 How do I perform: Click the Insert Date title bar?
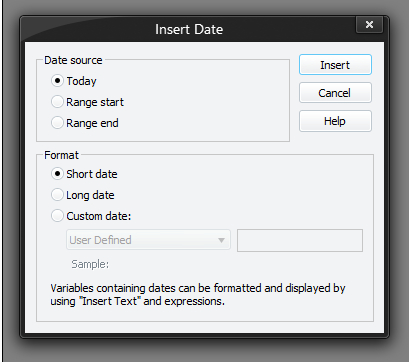click(x=189, y=29)
